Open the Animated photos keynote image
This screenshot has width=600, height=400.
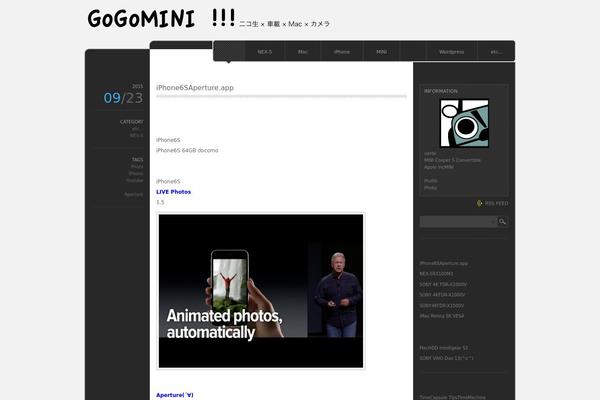point(261,291)
